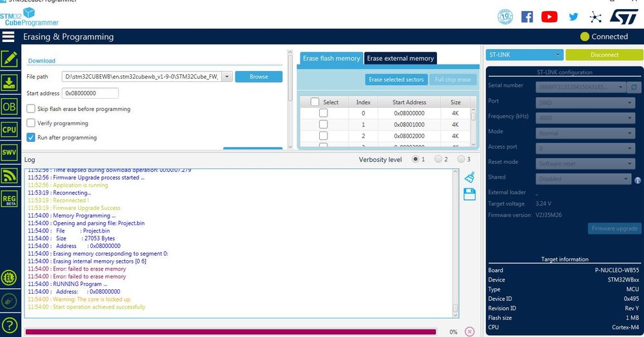Enable Skip flash erase before programming
Viewport: 644px width, 337px height.
coord(31,108)
